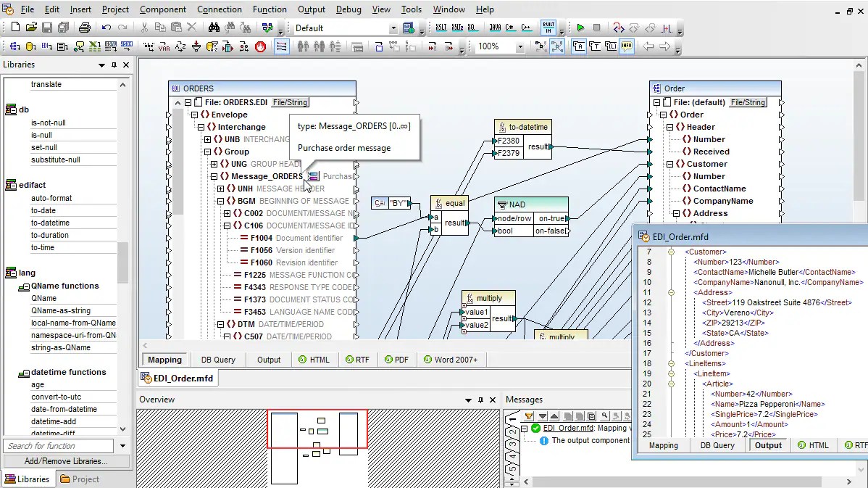868x488 pixels.
Task: Click the EDI_Order.mfd link in Messages
Action: click(568, 428)
